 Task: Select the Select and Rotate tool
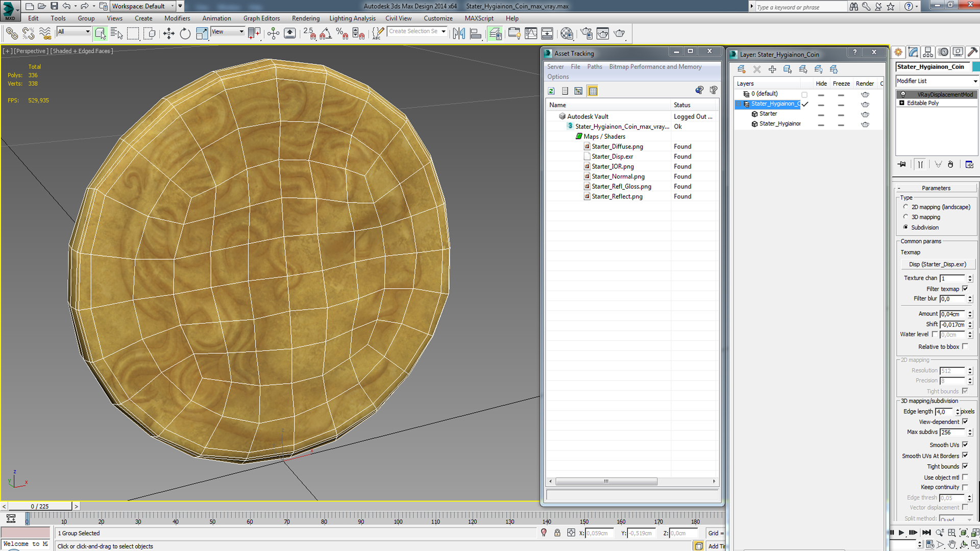[185, 34]
